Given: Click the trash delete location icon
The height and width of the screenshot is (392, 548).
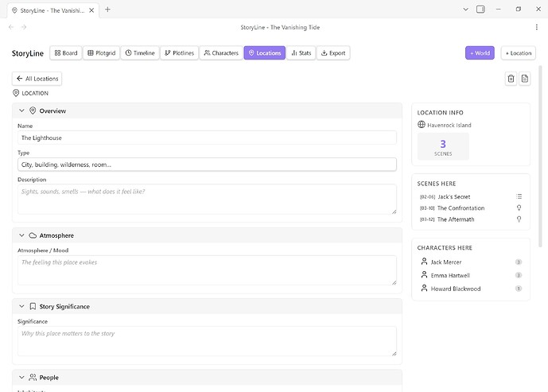Looking at the screenshot, I should coord(511,79).
